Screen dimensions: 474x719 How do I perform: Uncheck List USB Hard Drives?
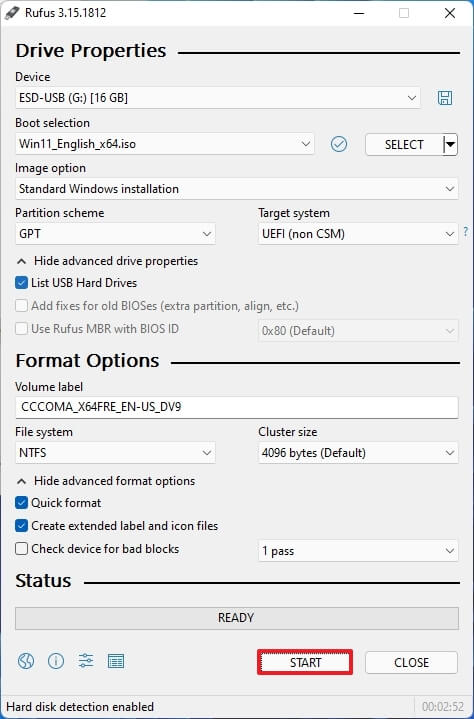click(22, 282)
